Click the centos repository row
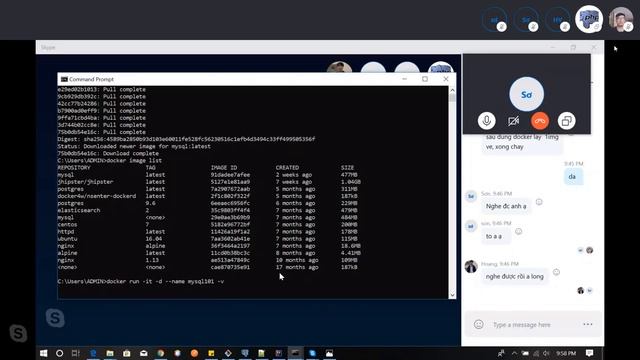 pyautogui.click(x=208, y=224)
